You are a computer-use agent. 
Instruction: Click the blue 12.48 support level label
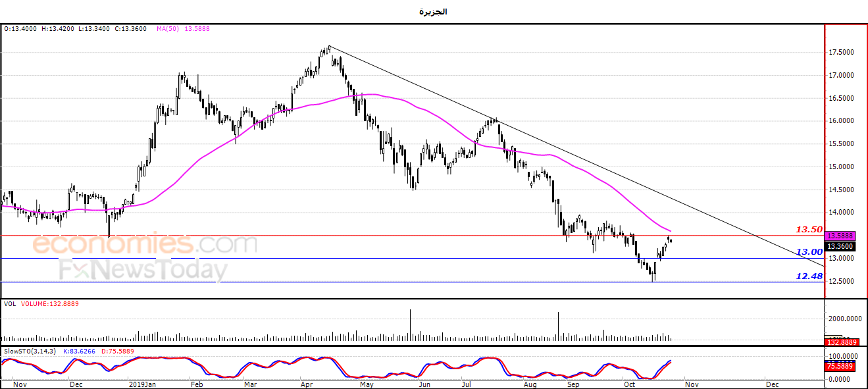point(809,276)
